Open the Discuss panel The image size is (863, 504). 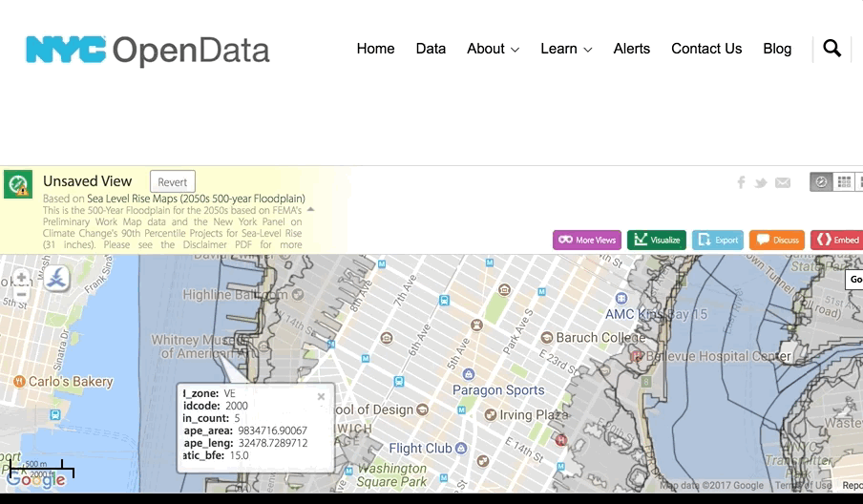click(x=777, y=240)
